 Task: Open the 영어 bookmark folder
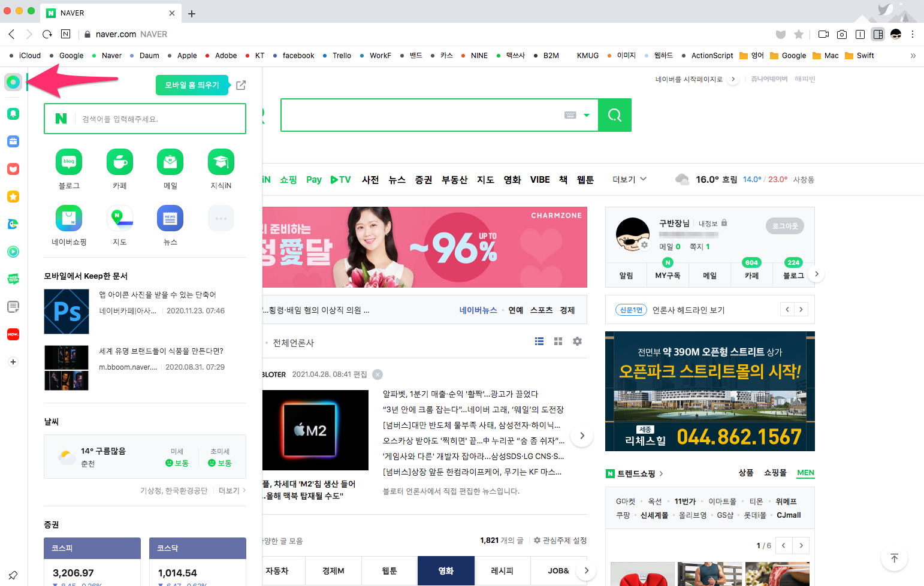tap(751, 56)
